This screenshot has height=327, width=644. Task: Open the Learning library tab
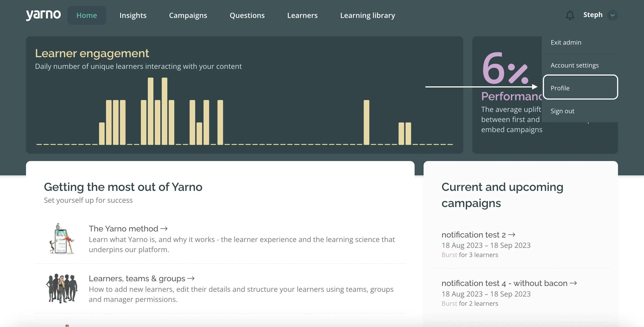pyautogui.click(x=368, y=15)
